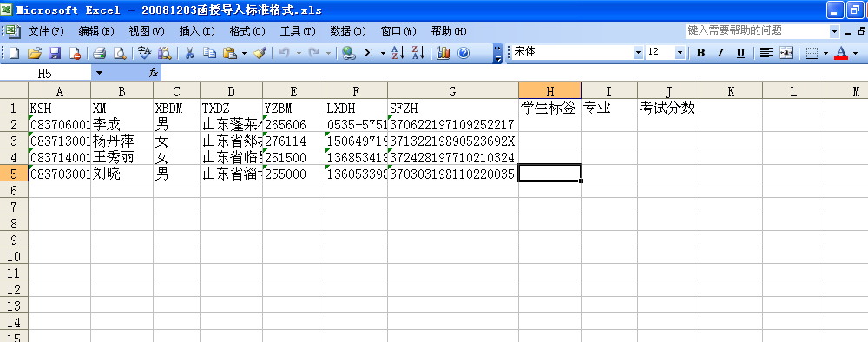Select cell with name 刘晓

click(x=122, y=174)
